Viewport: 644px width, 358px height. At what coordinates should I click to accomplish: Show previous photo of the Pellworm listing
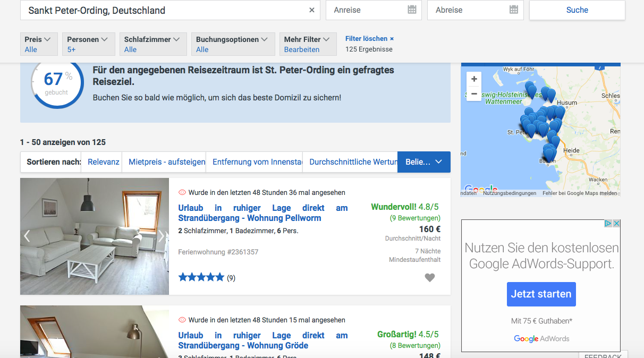[27, 236]
